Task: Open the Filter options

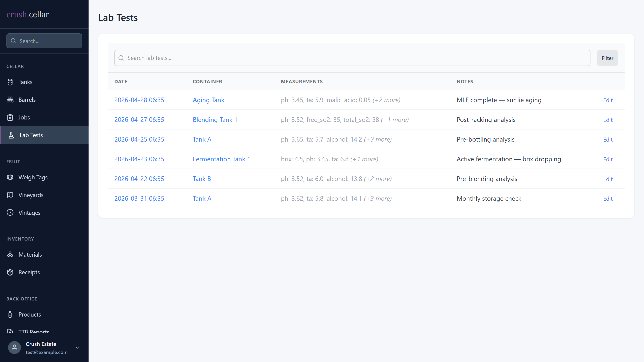Action: (607, 58)
